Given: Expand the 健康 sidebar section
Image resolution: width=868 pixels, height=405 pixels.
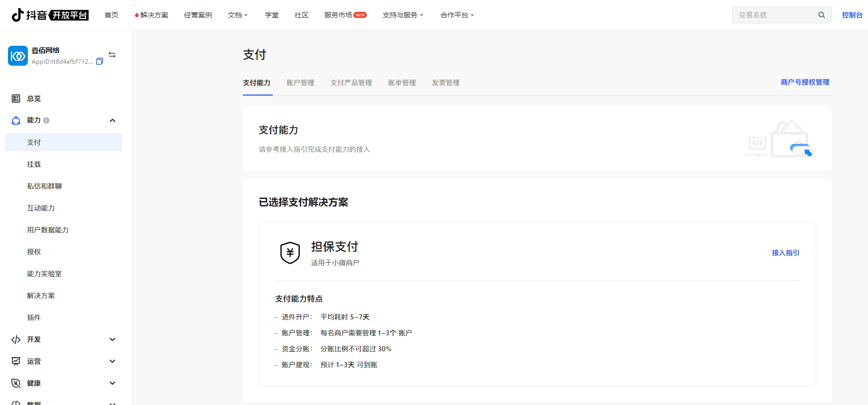Looking at the screenshot, I should (112, 383).
